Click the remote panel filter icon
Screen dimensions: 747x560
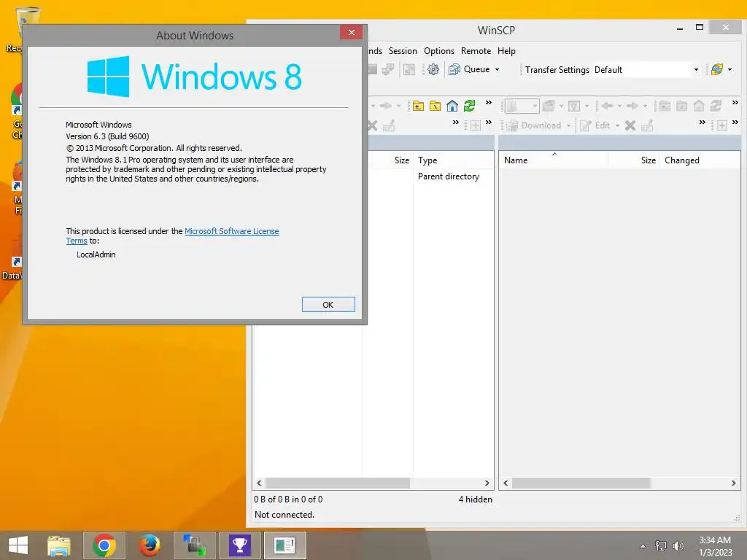click(x=574, y=106)
